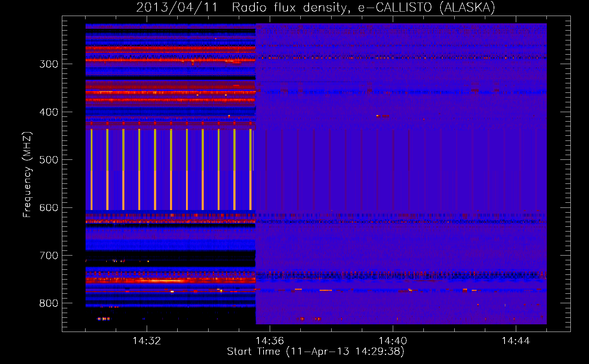Click the plot title "Radio flux density, e-CALLISTO (ALASKA)"

point(363,8)
